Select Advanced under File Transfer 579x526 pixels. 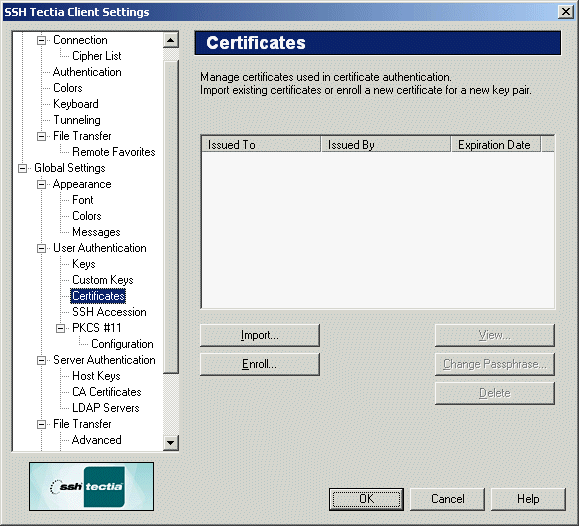pos(97,440)
